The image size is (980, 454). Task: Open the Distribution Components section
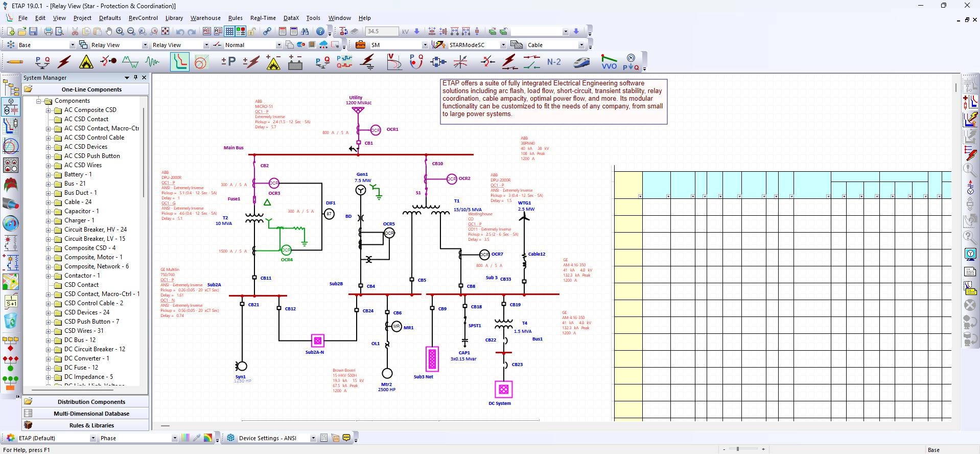click(85, 402)
